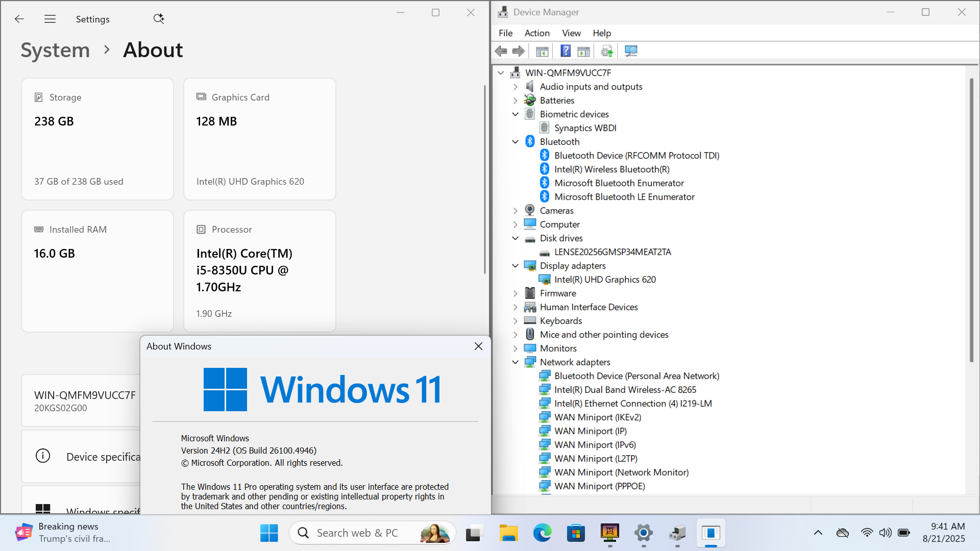
Task: Select Bluetooth Device (RFCOMM Protocol TDI)
Action: 637,156
